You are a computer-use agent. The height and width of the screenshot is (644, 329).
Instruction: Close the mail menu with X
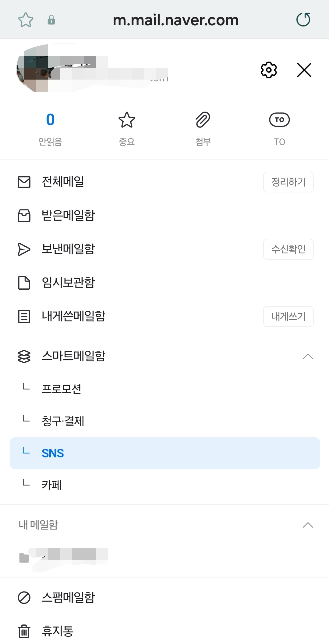click(x=304, y=70)
